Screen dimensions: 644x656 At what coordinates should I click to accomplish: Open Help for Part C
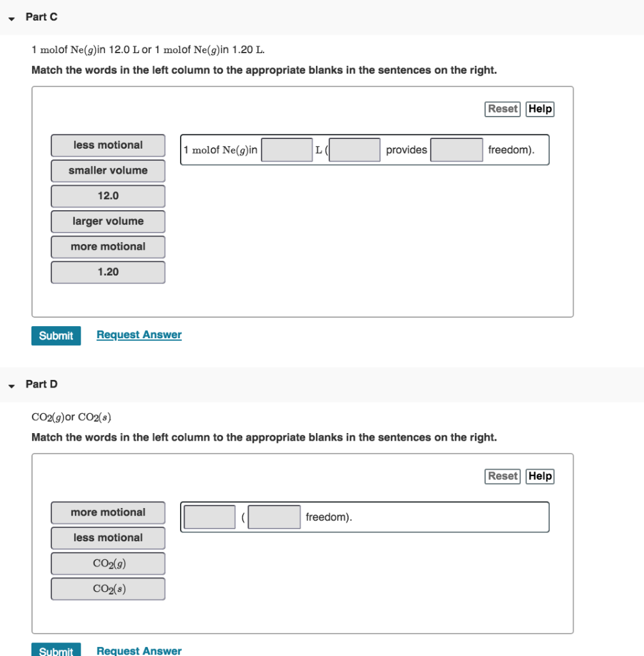[540, 108]
